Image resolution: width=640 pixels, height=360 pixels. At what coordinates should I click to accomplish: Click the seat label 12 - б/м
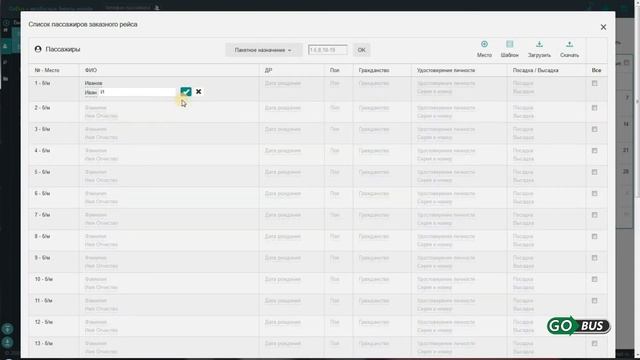pos(44,322)
